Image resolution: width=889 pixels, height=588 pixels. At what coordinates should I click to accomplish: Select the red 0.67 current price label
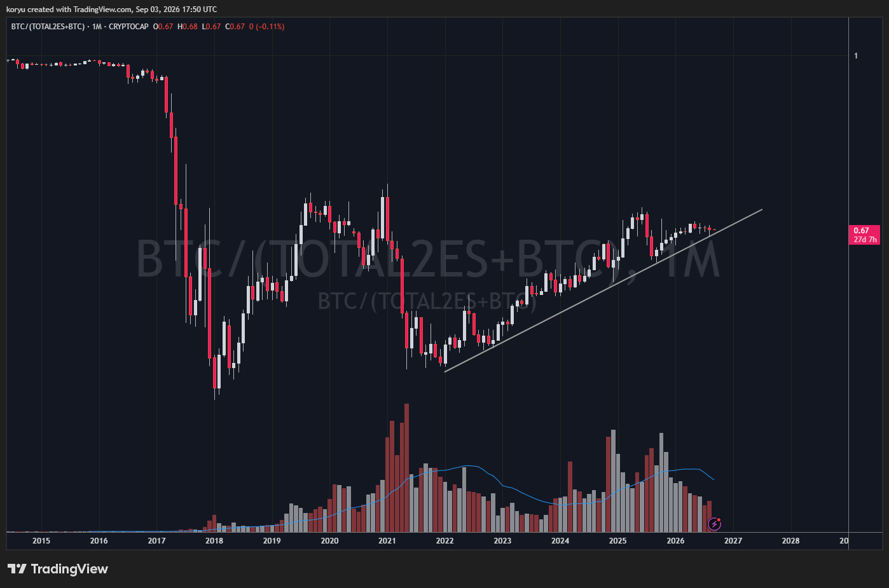coord(864,235)
